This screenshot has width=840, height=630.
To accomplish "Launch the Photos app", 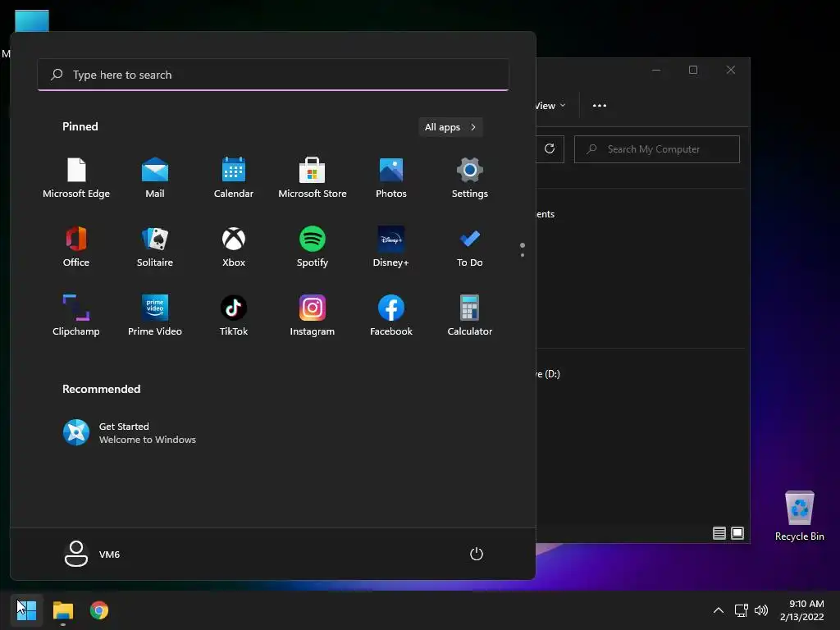I will tap(391, 178).
